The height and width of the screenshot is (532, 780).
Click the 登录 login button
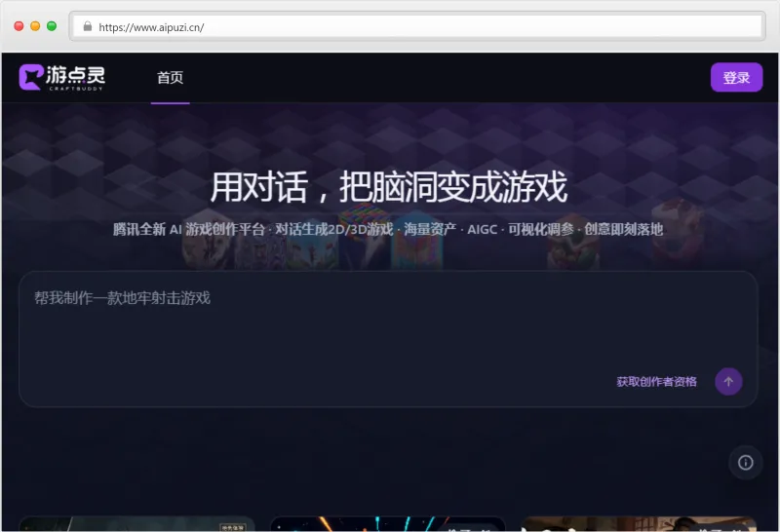[736, 78]
